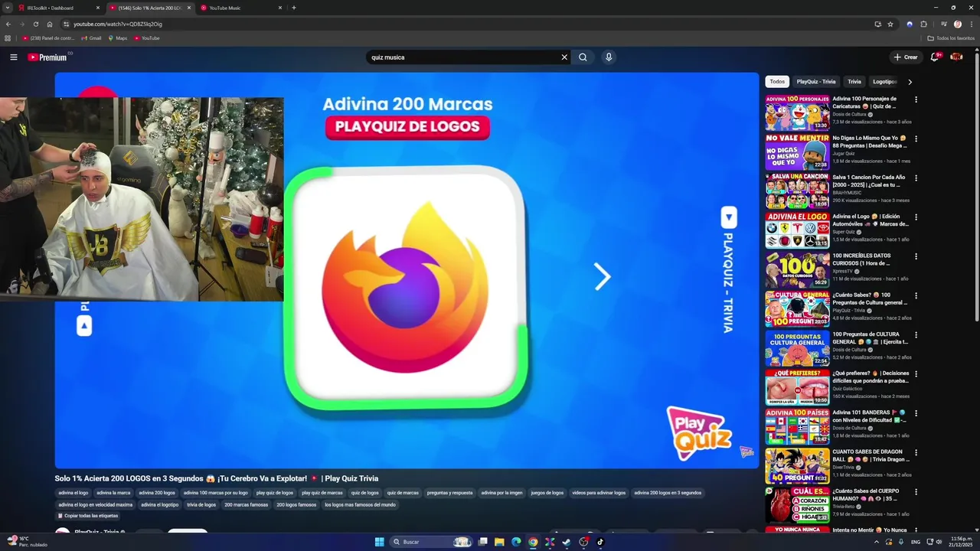The height and width of the screenshot is (551, 980).
Task: Click the taskbar Buscar search box
Action: [432, 542]
